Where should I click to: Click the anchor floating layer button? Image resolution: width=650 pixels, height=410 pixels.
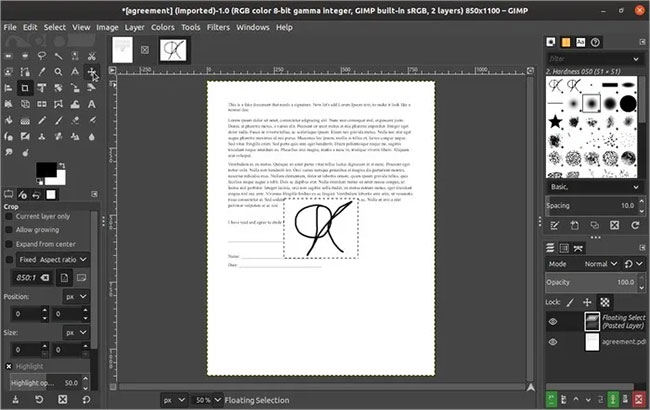pyautogui.click(x=613, y=399)
